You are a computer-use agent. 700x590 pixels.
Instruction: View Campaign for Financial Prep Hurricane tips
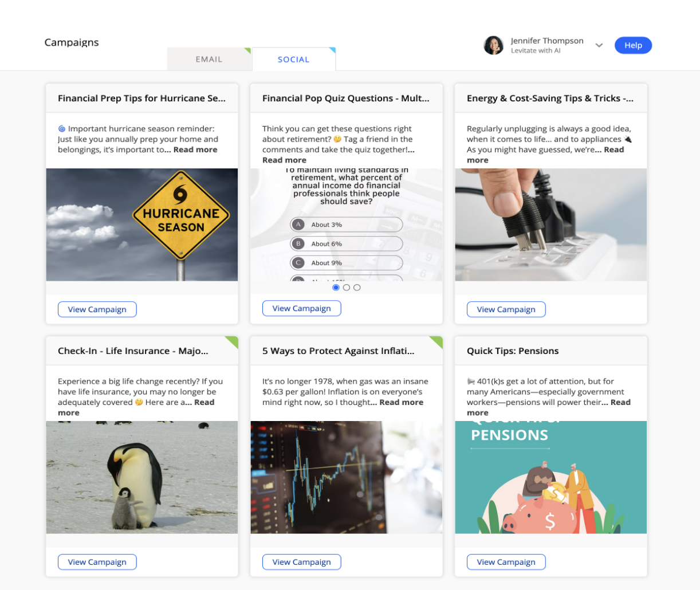pyautogui.click(x=97, y=309)
